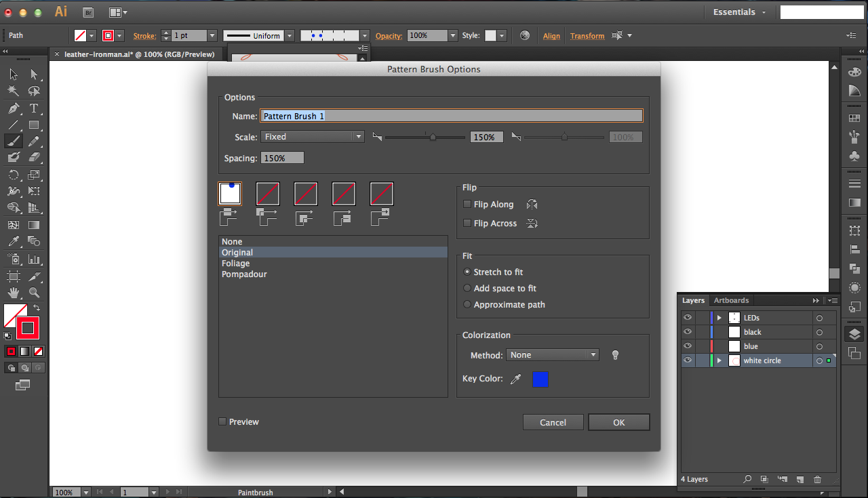The height and width of the screenshot is (498, 868).
Task: Open the Color panel from the dock
Action: click(x=854, y=72)
